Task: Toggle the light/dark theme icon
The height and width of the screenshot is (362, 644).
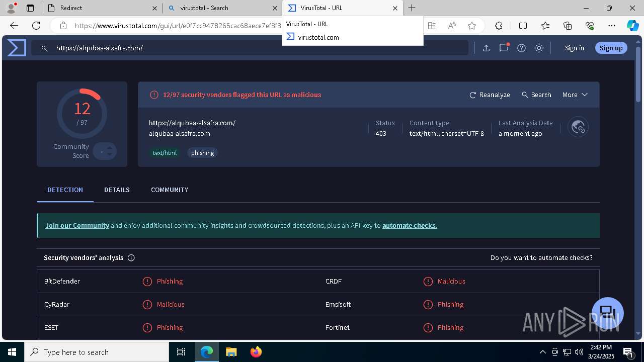Action: pos(539,48)
